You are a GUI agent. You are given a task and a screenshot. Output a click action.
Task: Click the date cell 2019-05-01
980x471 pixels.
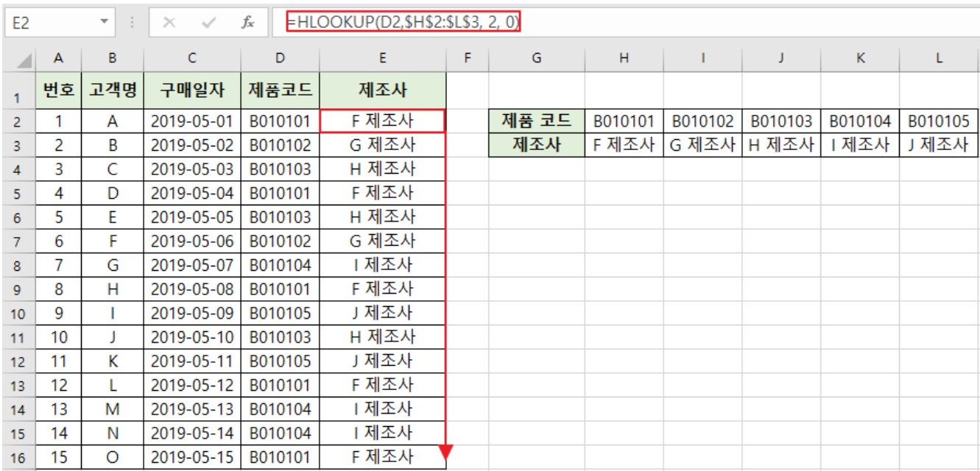pos(192,121)
